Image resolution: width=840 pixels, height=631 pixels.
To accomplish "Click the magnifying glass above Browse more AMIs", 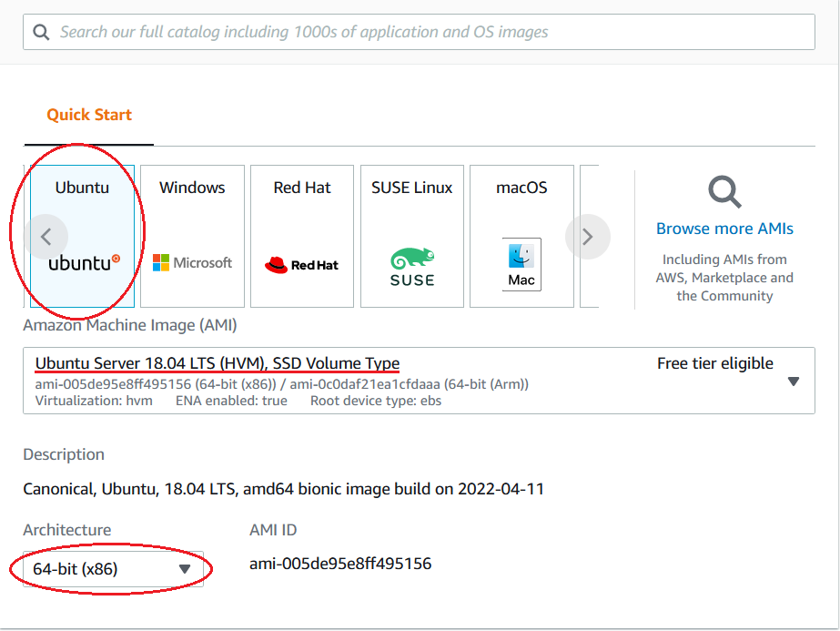I will pos(724,192).
